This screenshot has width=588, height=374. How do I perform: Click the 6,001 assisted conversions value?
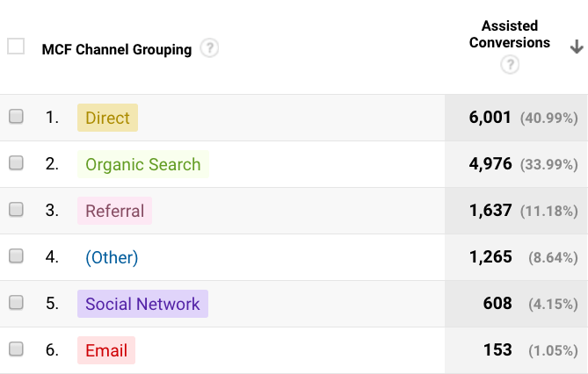point(490,118)
